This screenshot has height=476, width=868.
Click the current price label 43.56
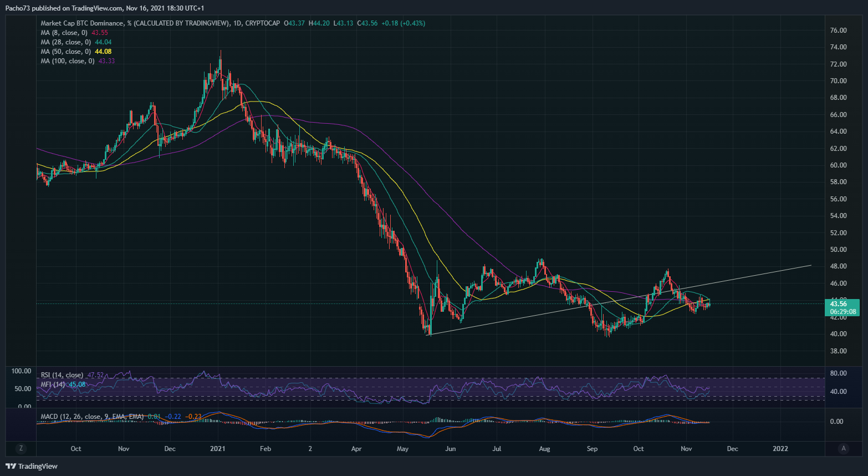pyautogui.click(x=838, y=303)
